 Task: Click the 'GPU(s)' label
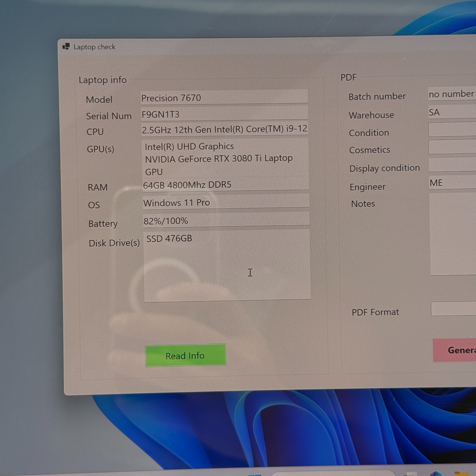(101, 149)
